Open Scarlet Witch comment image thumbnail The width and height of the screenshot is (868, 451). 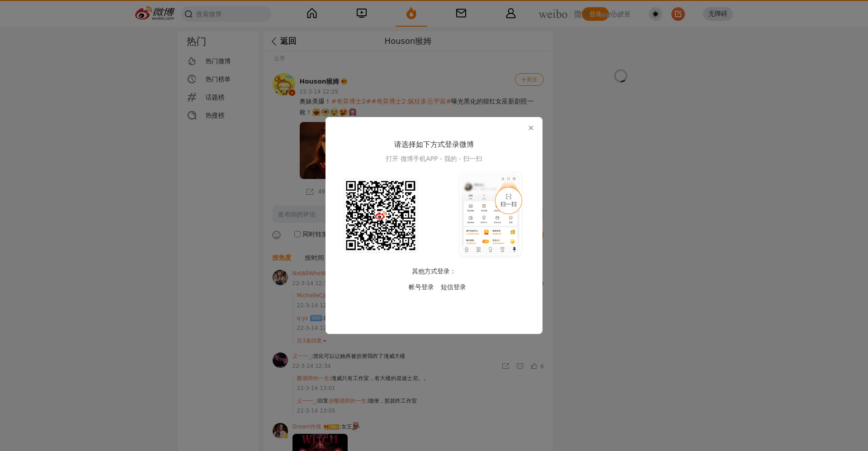pos(320,442)
